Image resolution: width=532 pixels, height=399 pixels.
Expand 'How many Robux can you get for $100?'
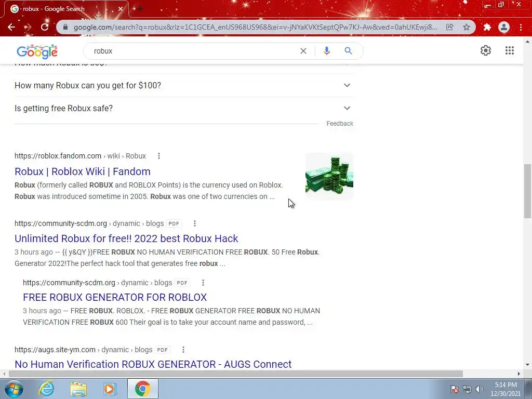click(184, 85)
